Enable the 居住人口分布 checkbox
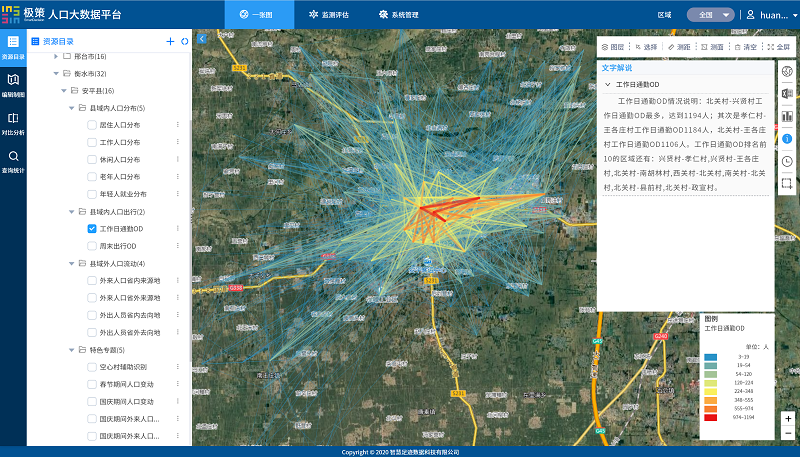The image size is (800, 457). (x=92, y=125)
